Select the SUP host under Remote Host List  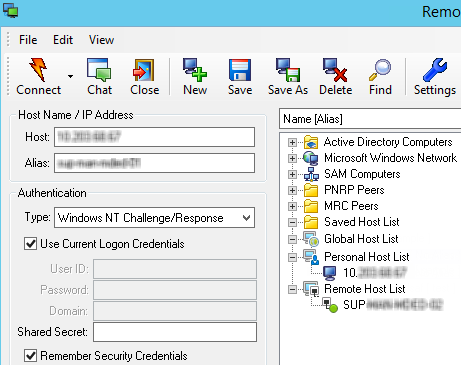tap(393, 305)
